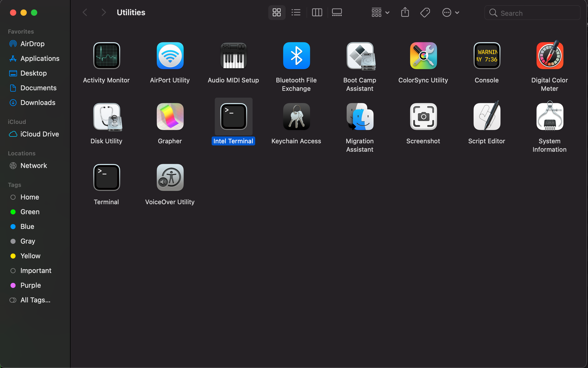Click the VoiceOver Utility icon
Image resolution: width=588 pixels, height=368 pixels.
coord(170,177)
